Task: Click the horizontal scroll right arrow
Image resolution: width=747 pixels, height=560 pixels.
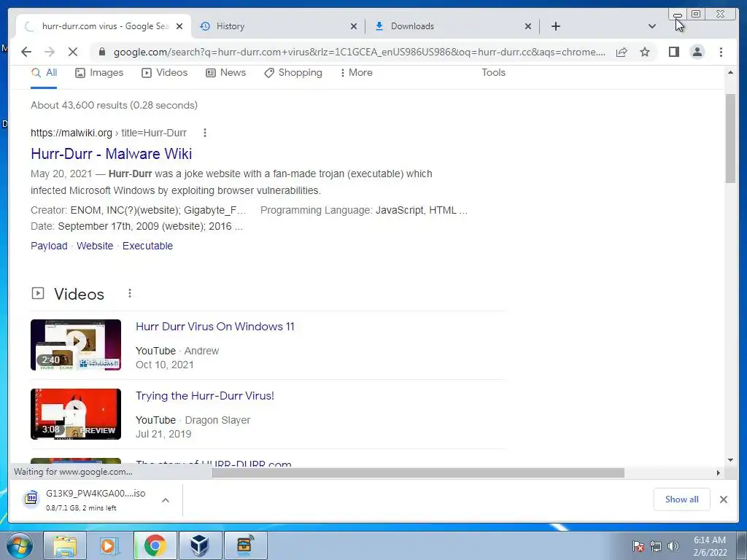Action: click(x=719, y=472)
